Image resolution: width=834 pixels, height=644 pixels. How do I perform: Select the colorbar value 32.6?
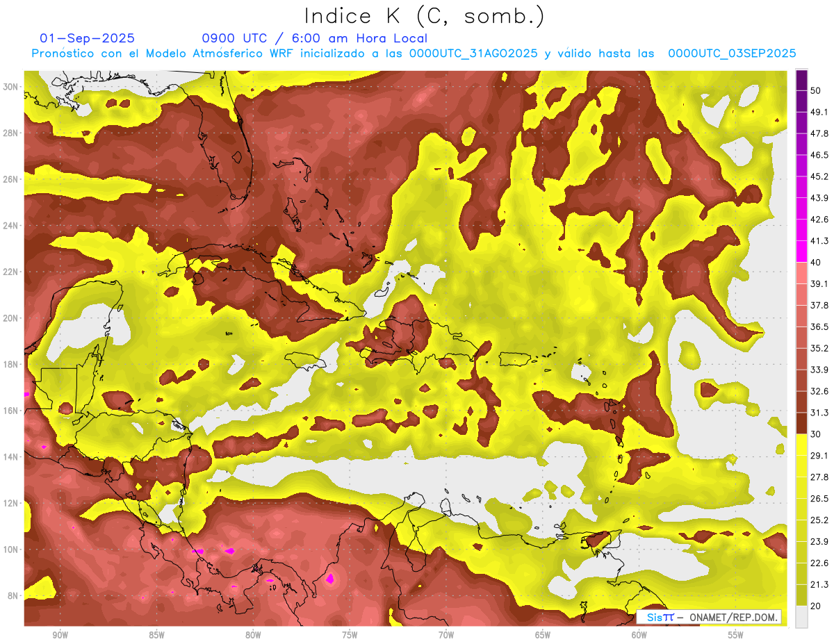pos(819,391)
